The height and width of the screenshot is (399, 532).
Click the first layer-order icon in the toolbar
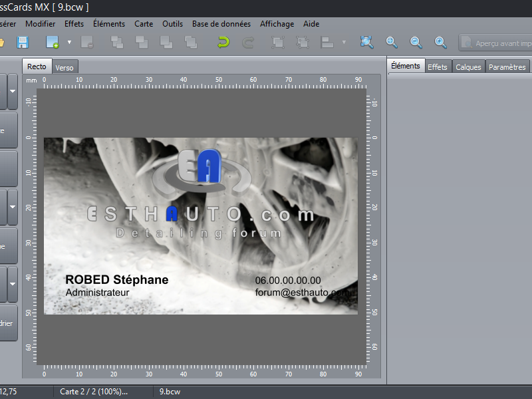click(117, 43)
